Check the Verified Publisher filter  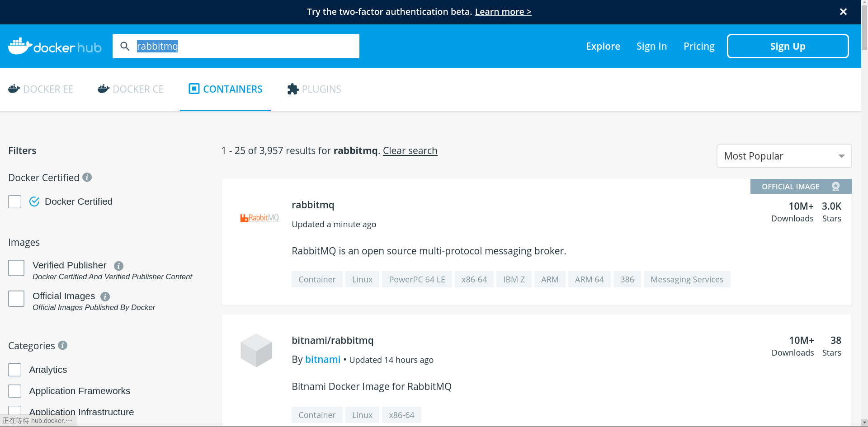point(16,268)
